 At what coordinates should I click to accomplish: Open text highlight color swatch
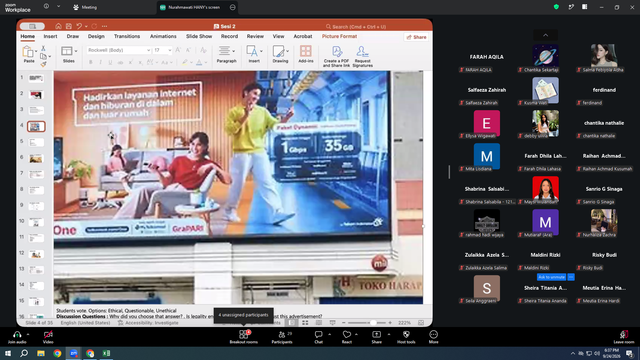(184, 62)
